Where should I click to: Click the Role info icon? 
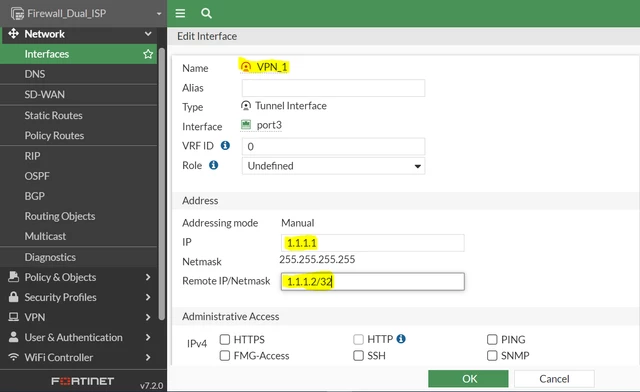(213, 165)
